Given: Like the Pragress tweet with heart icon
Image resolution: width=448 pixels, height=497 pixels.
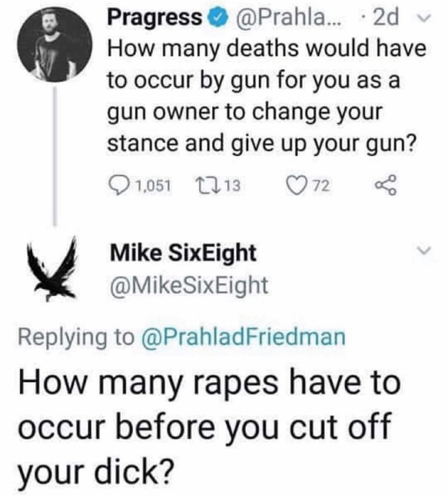Looking at the screenshot, I should point(294,184).
